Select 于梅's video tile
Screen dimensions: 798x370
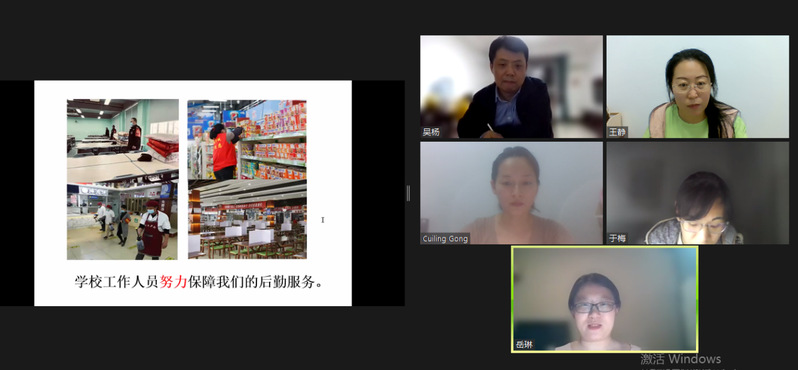(698, 193)
